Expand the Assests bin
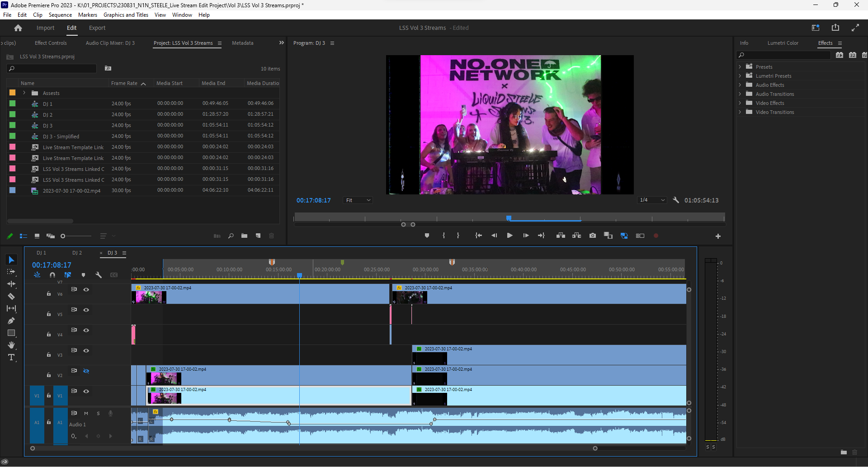 coord(24,93)
